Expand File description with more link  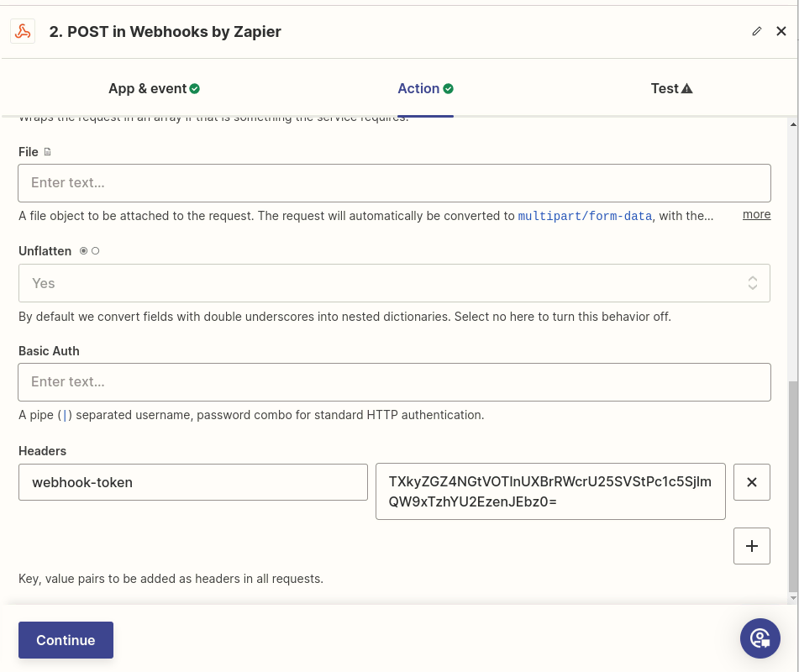(x=756, y=215)
